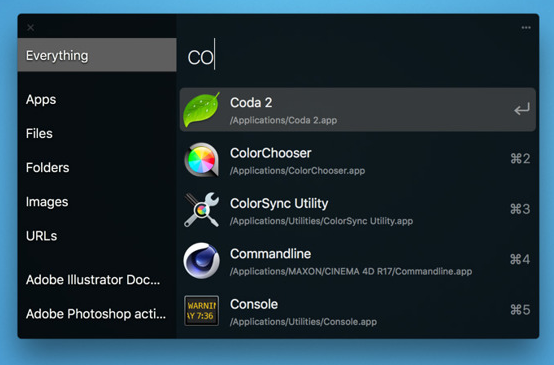Open the Console result title
Image resolution: width=554 pixels, height=365 pixels.
(x=254, y=304)
